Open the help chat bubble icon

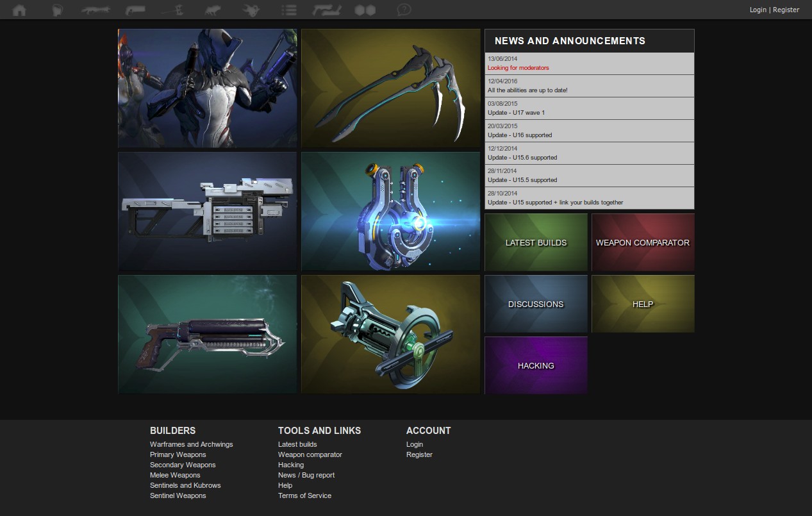pyautogui.click(x=404, y=10)
